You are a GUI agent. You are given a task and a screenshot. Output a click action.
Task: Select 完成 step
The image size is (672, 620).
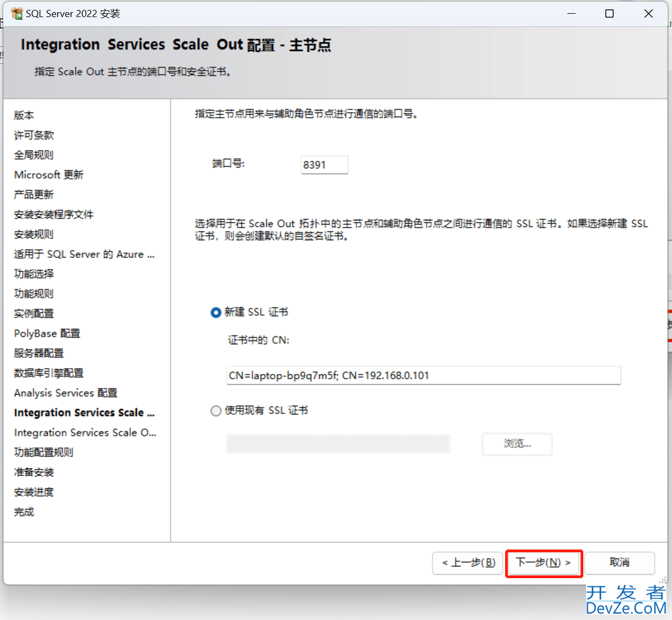click(24, 512)
